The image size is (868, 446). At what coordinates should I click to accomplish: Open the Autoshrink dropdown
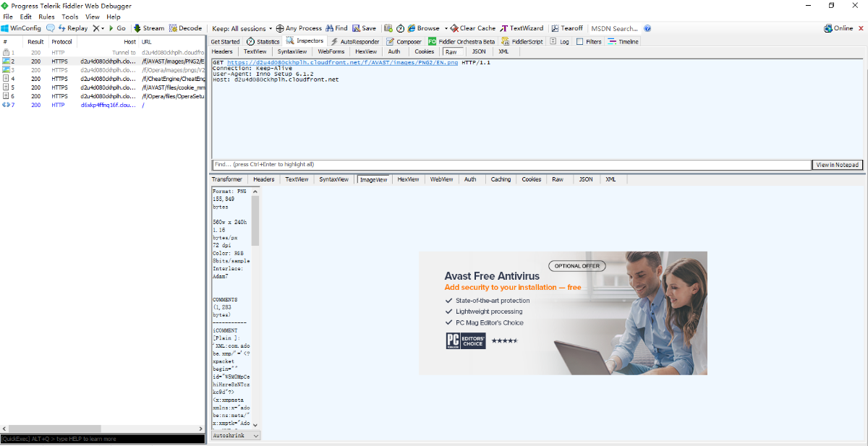[x=236, y=436]
